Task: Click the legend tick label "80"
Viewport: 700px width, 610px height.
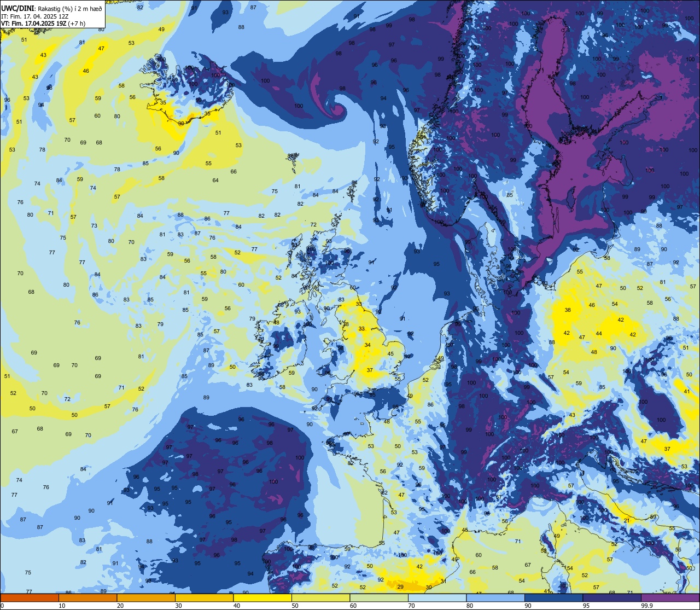Action: point(470,606)
